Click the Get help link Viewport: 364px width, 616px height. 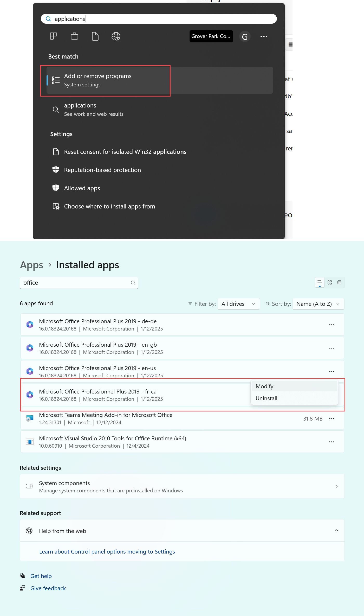pos(41,576)
